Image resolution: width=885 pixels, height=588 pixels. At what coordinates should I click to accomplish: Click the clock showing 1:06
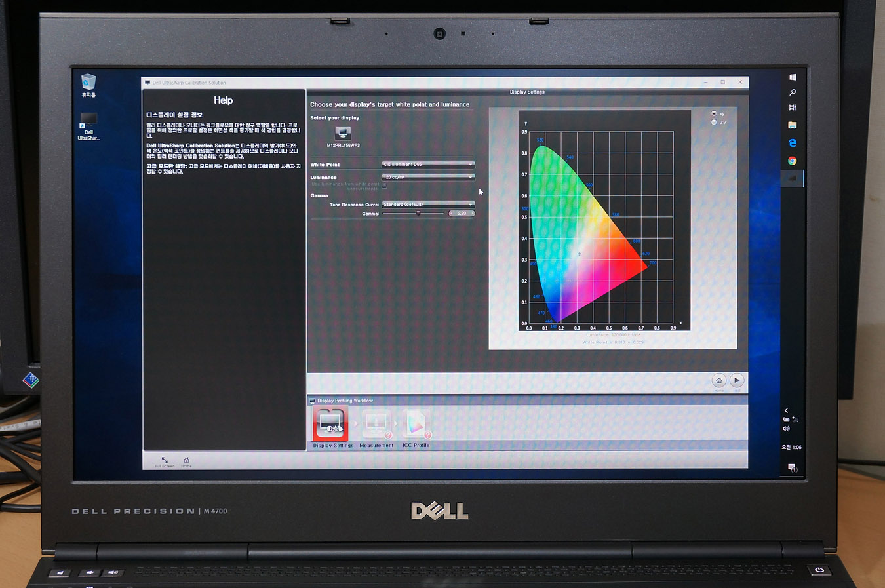(791, 447)
